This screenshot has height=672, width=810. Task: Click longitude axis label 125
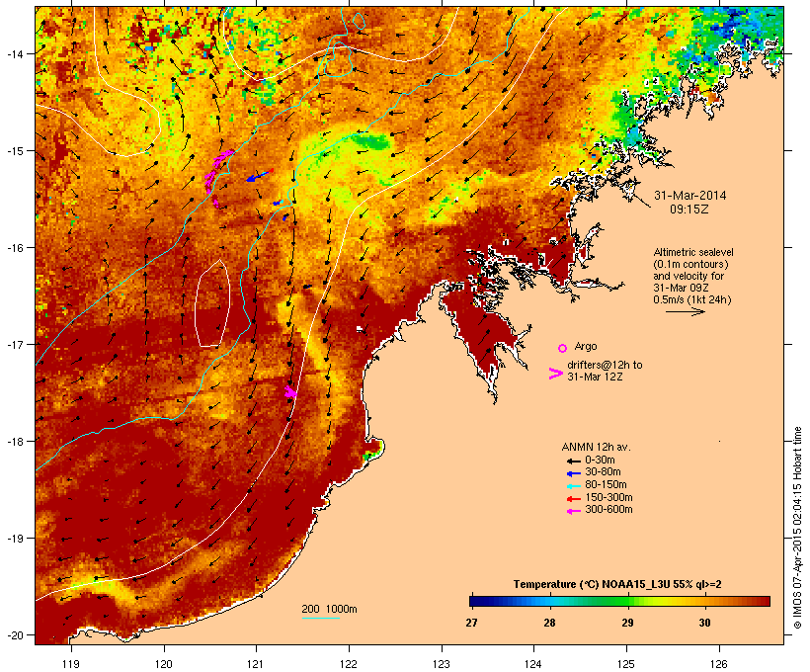626,664
